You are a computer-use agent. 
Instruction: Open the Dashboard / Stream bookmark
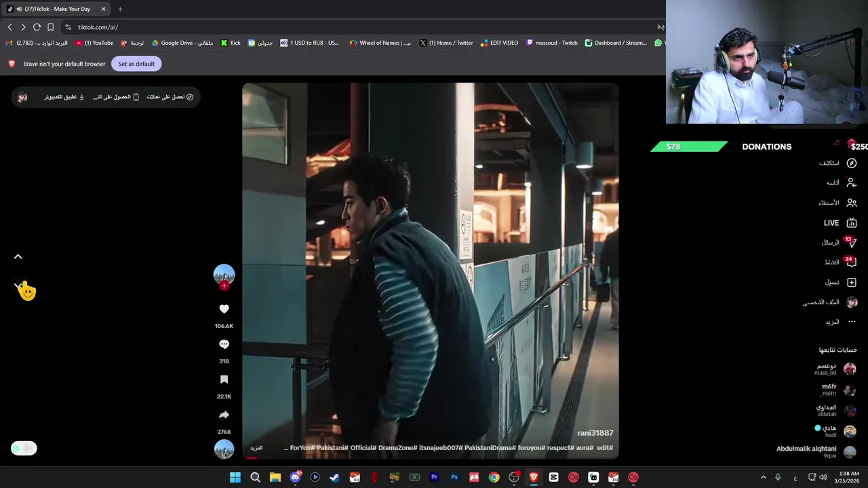[616, 43]
